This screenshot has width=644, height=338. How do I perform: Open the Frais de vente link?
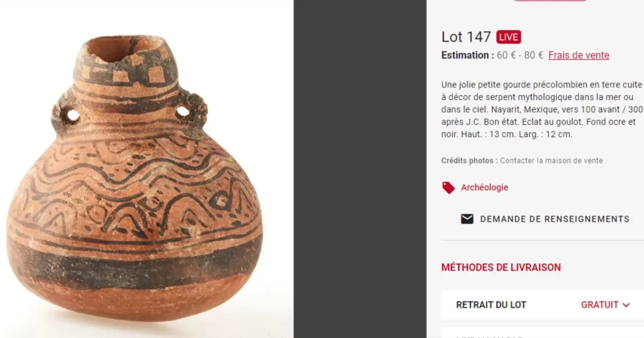coord(579,55)
